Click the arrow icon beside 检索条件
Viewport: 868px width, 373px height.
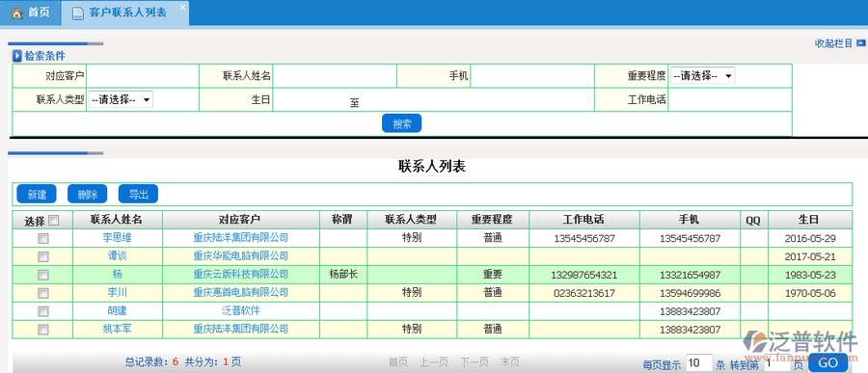17,56
